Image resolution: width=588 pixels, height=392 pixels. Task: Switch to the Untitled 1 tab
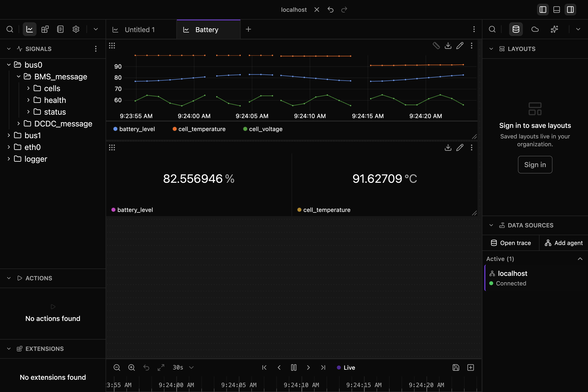coord(141,30)
